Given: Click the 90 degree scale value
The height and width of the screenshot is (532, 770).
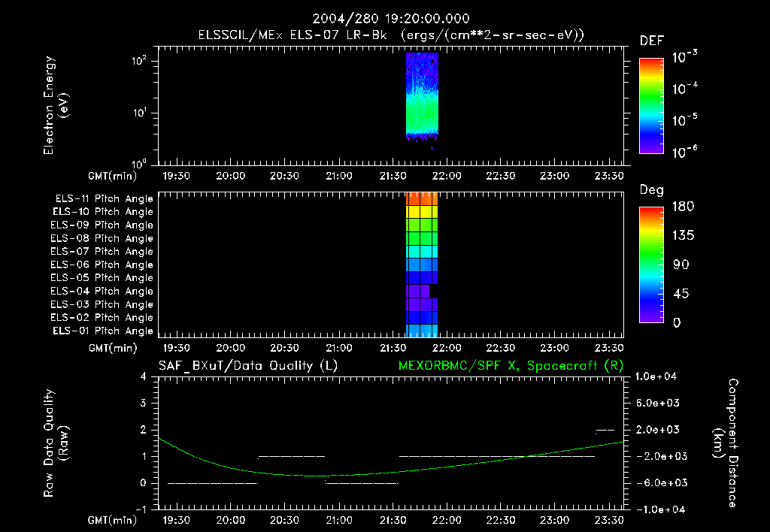Looking at the screenshot, I should 681,264.
